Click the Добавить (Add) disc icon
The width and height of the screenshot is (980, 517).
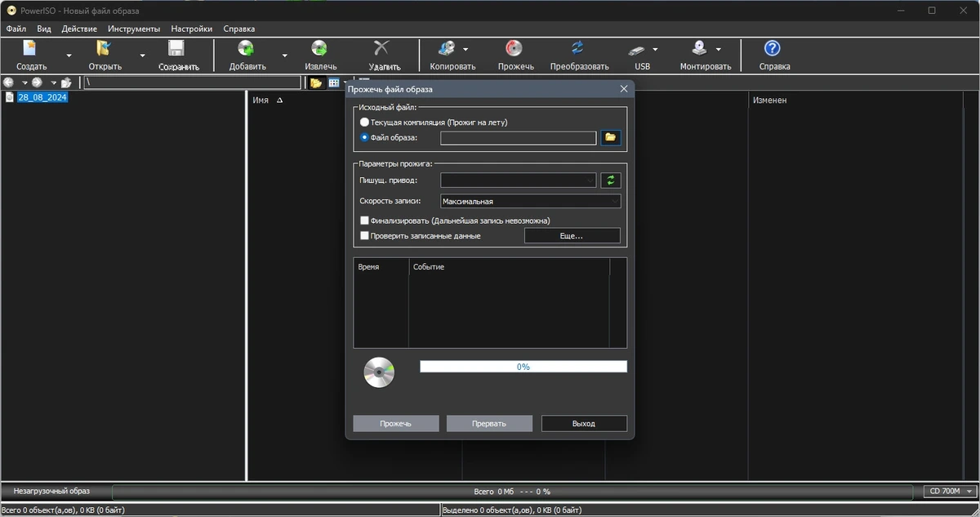click(246, 48)
